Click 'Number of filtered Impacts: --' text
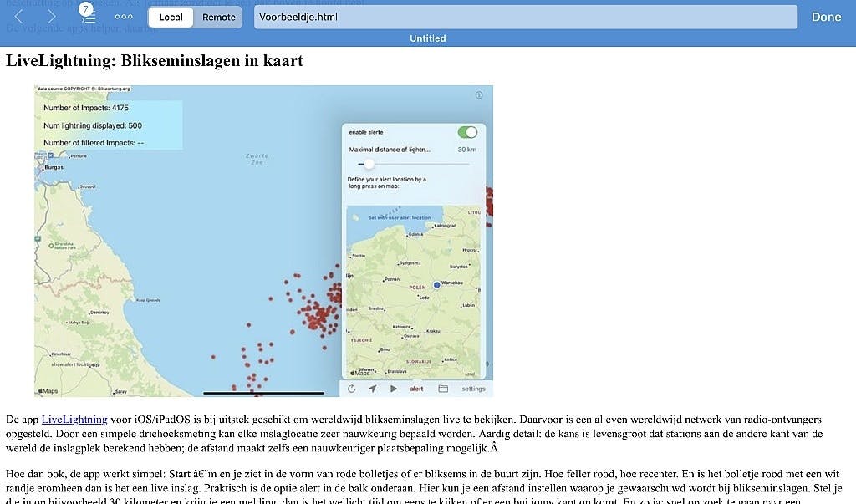856x504 pixels. [94, 143]
